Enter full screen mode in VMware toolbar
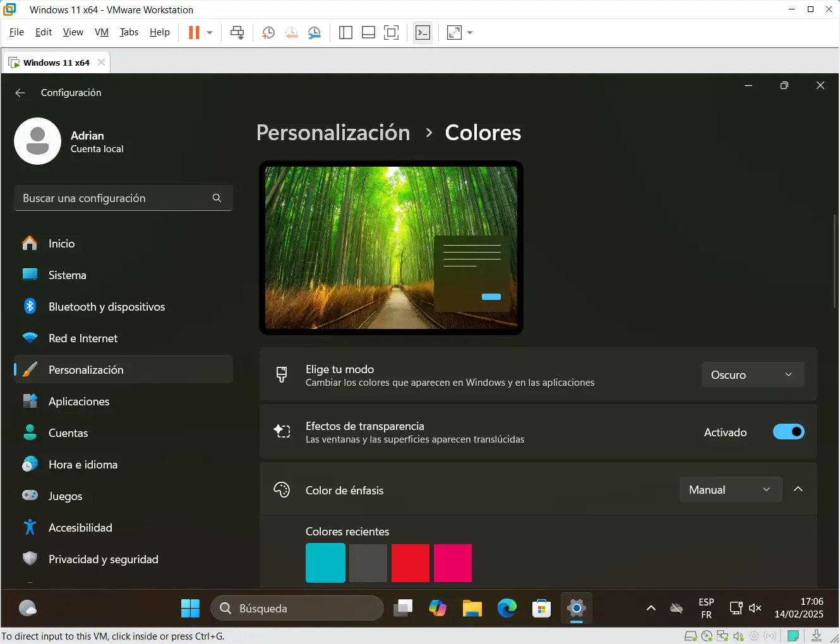 (392, 33)
